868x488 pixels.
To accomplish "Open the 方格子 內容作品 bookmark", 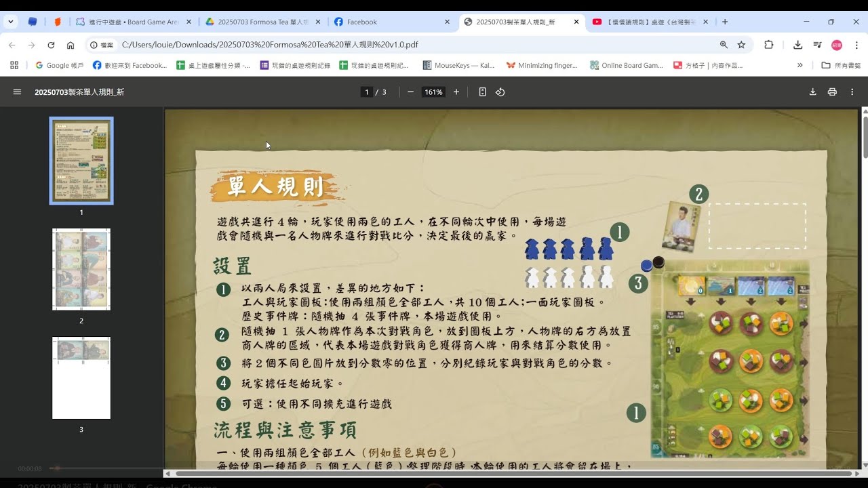I will coord(708,65).
